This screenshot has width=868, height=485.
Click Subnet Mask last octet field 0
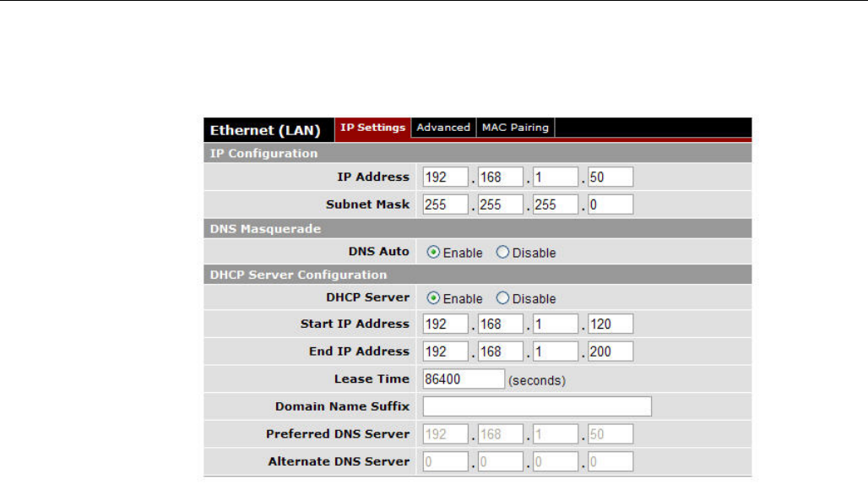[610, 204]
